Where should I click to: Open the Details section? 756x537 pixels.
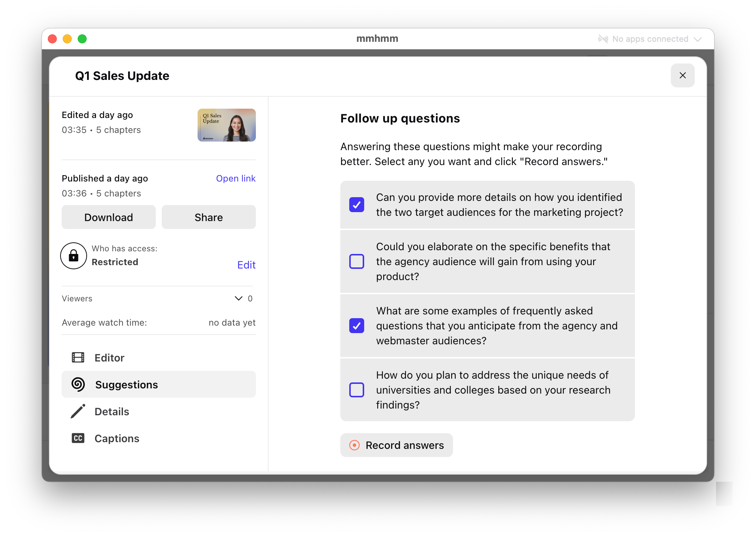(112, 412)
